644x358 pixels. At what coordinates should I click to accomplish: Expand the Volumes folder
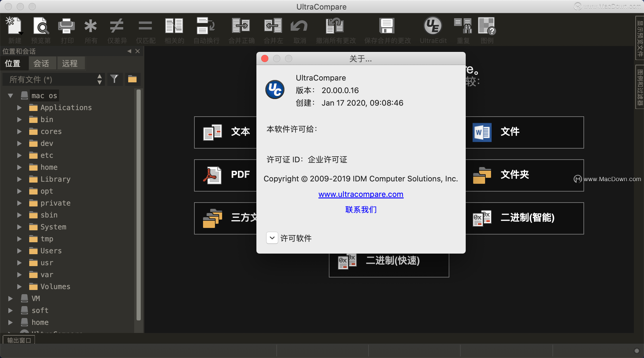(x=19, y=287)
